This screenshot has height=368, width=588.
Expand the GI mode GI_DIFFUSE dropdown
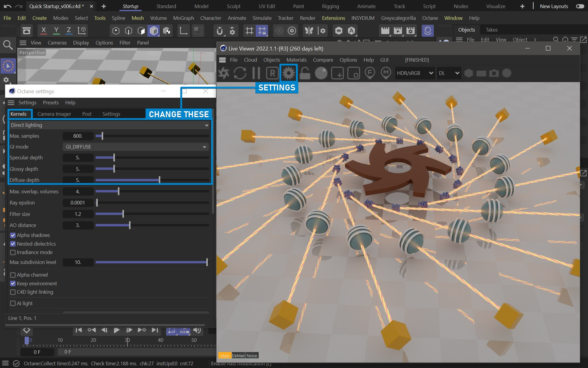(136, 147)
